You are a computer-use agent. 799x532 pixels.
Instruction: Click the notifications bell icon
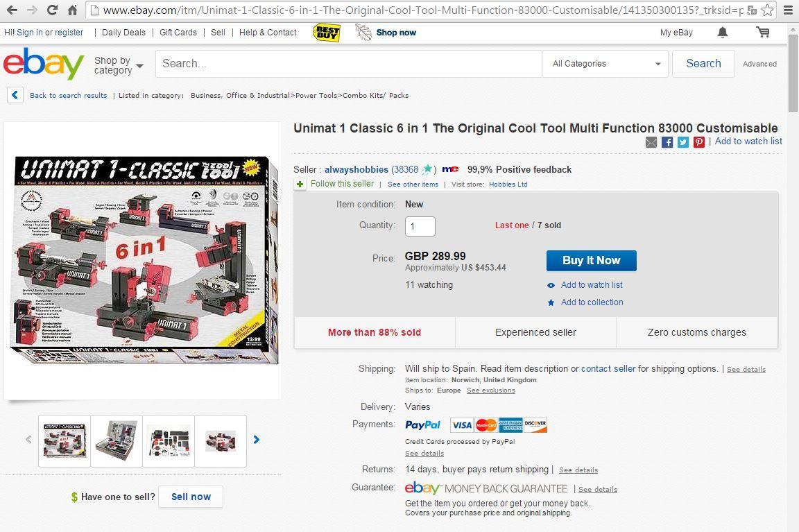point(722,33)
